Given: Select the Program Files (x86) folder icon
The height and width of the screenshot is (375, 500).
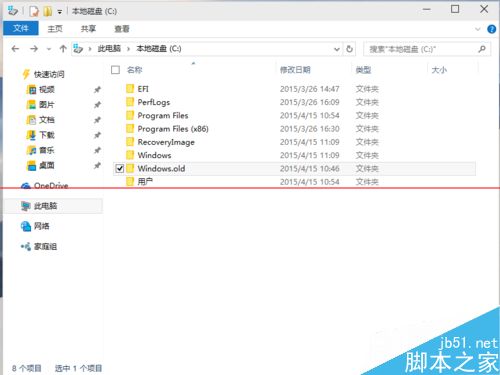Looking at the screenshot, I should click(x=130, y=129).
